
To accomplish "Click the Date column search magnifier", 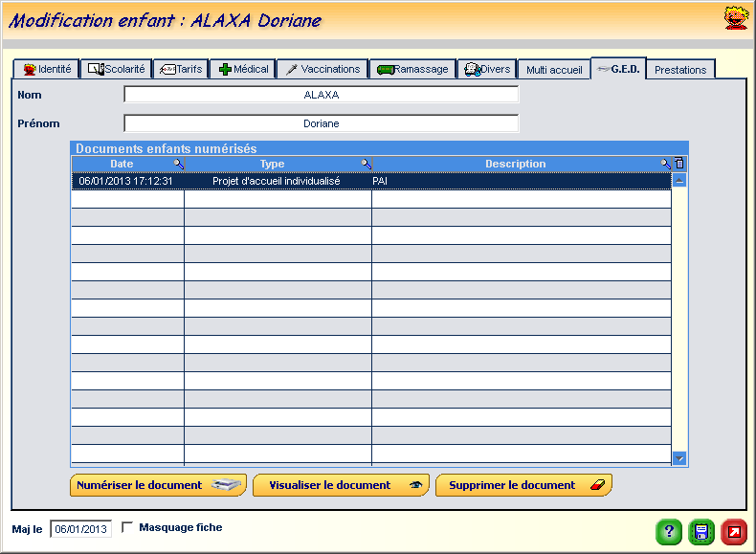I will click(x=178, y=164).
